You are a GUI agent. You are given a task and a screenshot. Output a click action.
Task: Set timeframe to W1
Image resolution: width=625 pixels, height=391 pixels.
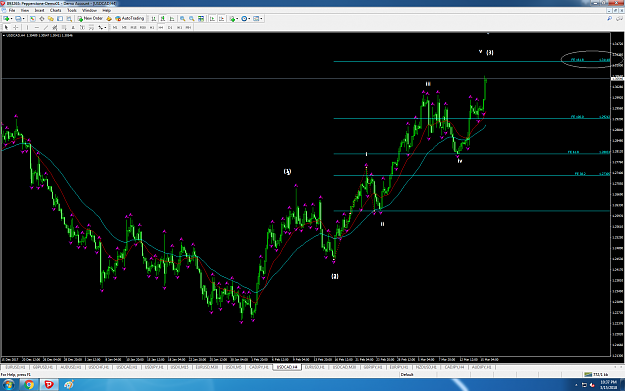click(179, 28)
